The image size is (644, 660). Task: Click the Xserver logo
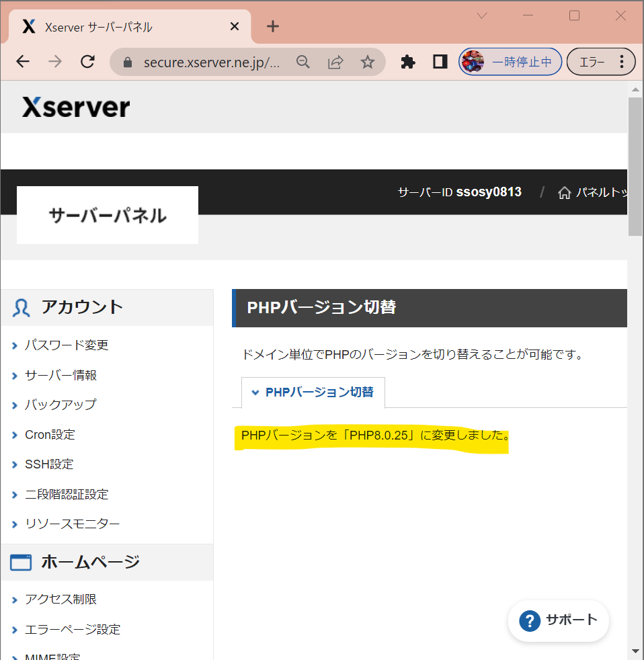[76, 107]
